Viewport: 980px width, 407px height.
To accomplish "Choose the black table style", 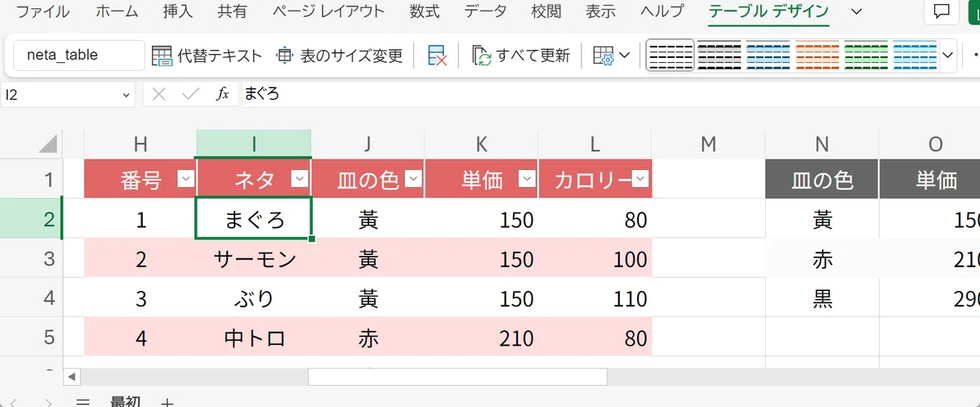I will [x=719, y=56].
